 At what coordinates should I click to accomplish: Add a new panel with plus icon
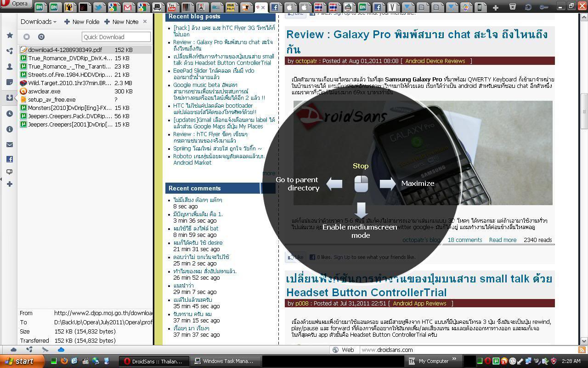click(x=10, y=184)
